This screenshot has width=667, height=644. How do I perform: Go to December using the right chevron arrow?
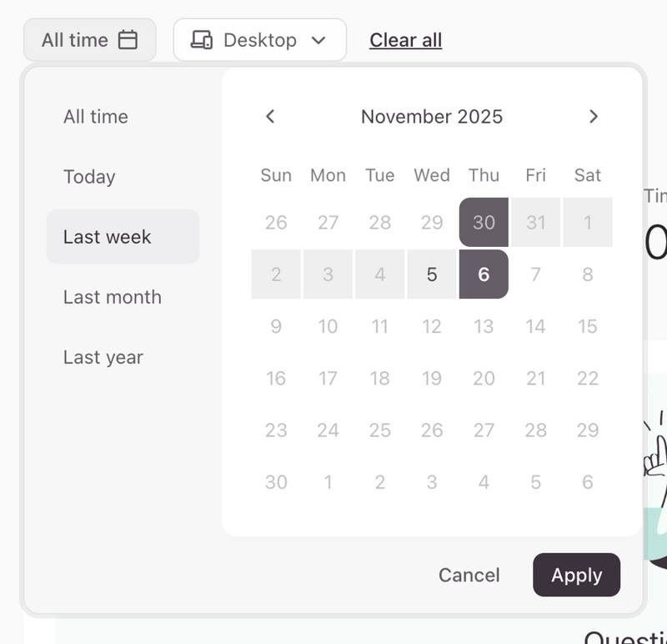pos(594,117)
